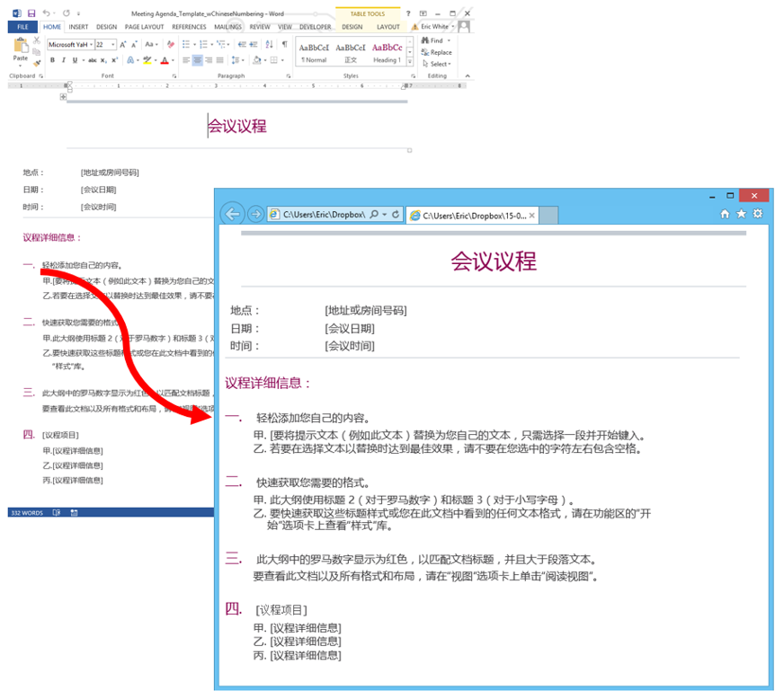Click the Align Left icon
Image resolution: width=784 pixels, height=699 pixels.
[186, 60]
